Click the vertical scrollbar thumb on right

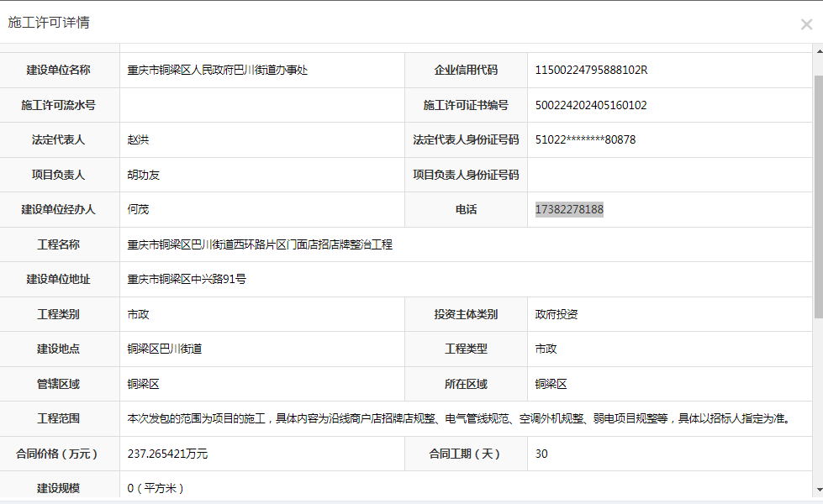818,195
